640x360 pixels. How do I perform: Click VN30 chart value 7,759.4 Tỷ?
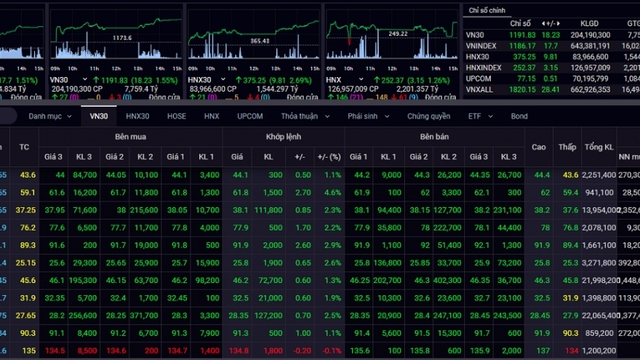tap(141, 89)
